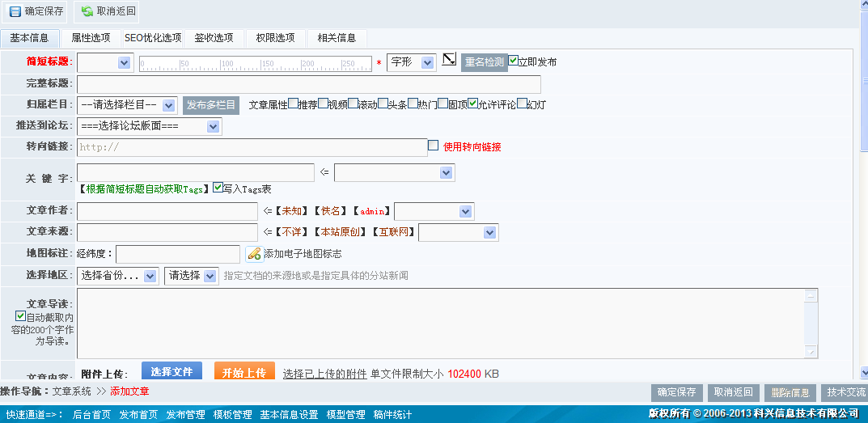Image resolution: width=868 pixels, height=423 pixels.
Task: Click bottom-bar 取消返回 button
Action: (x=734, y=392)
